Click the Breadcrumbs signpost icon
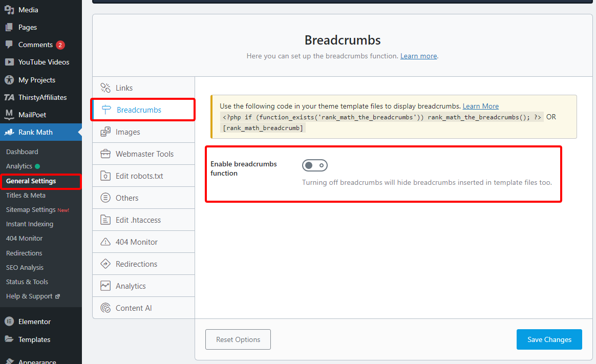The image size is (596, 364). click(x=106, y=110)
